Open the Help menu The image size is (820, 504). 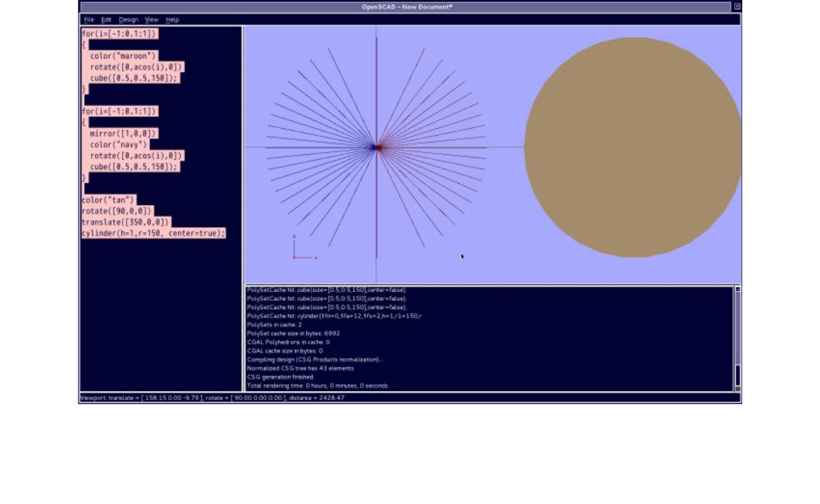tap(172, 19)
